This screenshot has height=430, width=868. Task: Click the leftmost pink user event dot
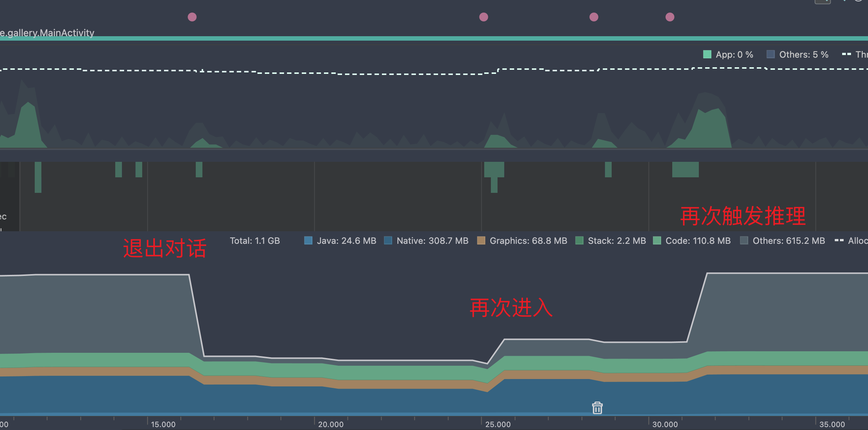pyautogui.click(x=192, y=17)
